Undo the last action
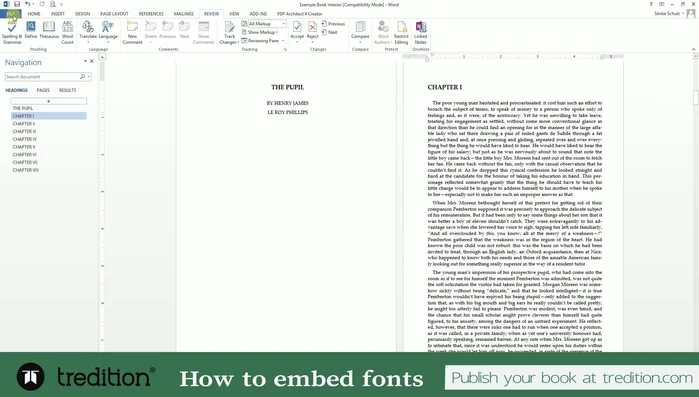The image size is (699, 397). tap(28, 4)
